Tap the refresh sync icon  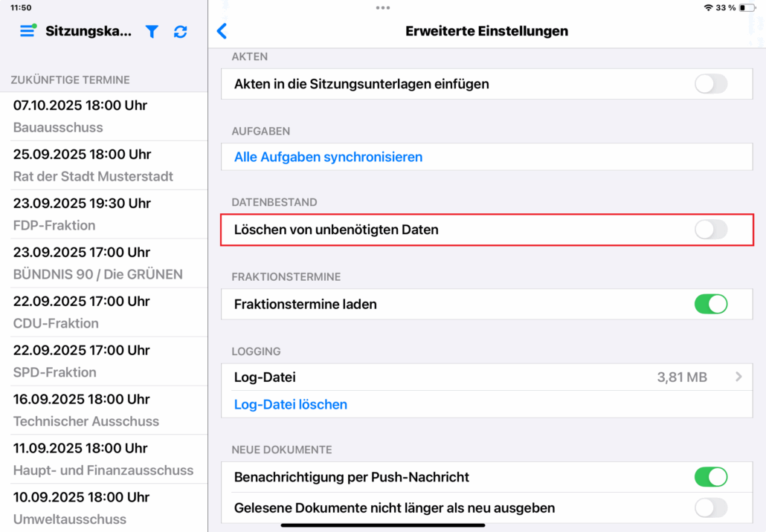[x=180, y=31]
